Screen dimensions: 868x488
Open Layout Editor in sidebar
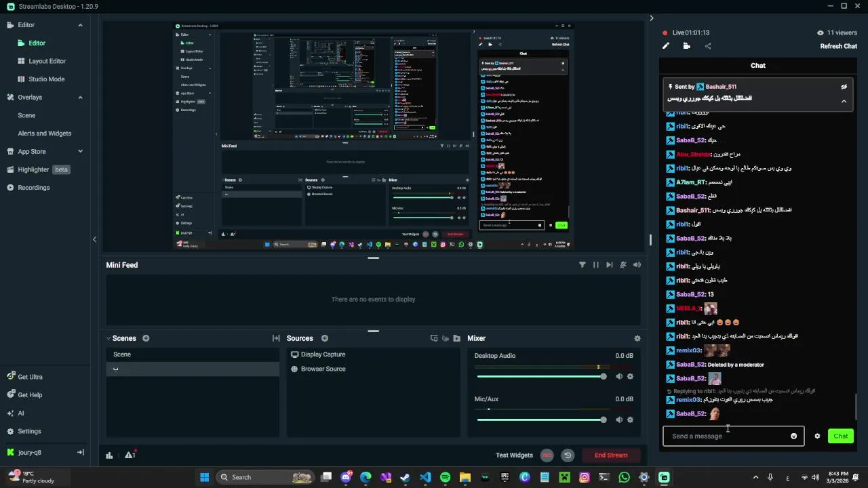(x=47, y=61)
